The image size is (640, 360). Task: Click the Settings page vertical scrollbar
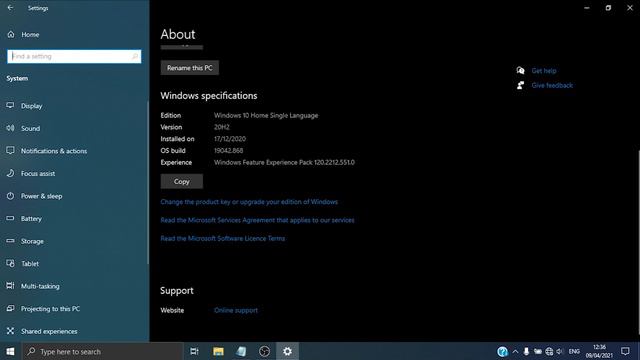[x=638, y=241]
